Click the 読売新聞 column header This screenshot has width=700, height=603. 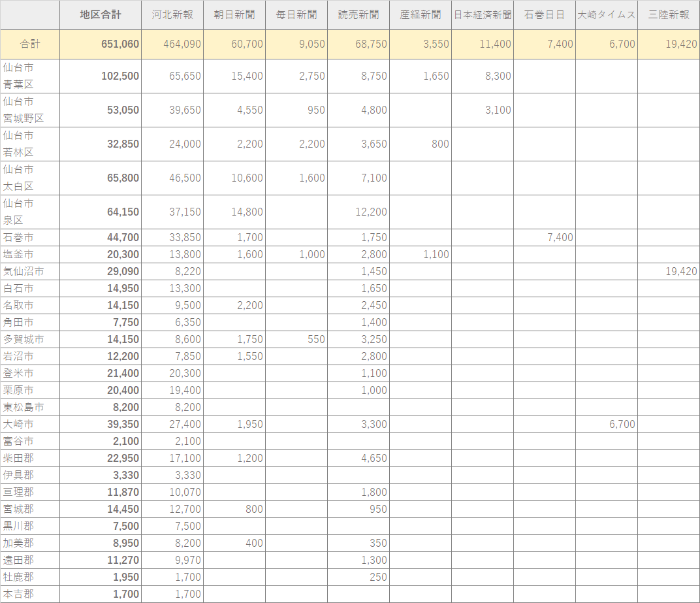coord(358,15)
